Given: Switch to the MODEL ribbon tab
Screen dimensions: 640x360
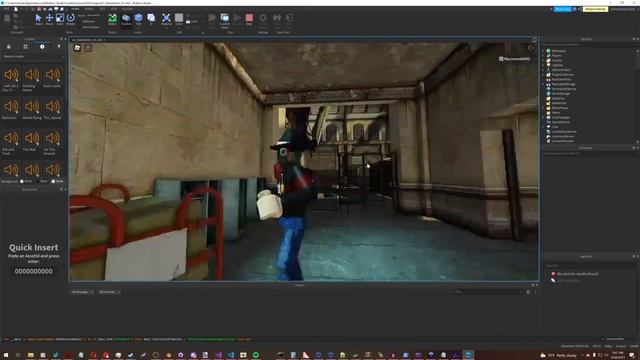Looking at the screenshot, I should click(x=89, y=9).
